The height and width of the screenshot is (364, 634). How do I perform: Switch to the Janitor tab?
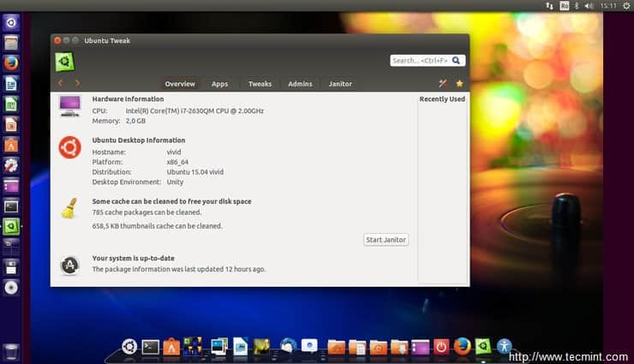tap(340, 84)
